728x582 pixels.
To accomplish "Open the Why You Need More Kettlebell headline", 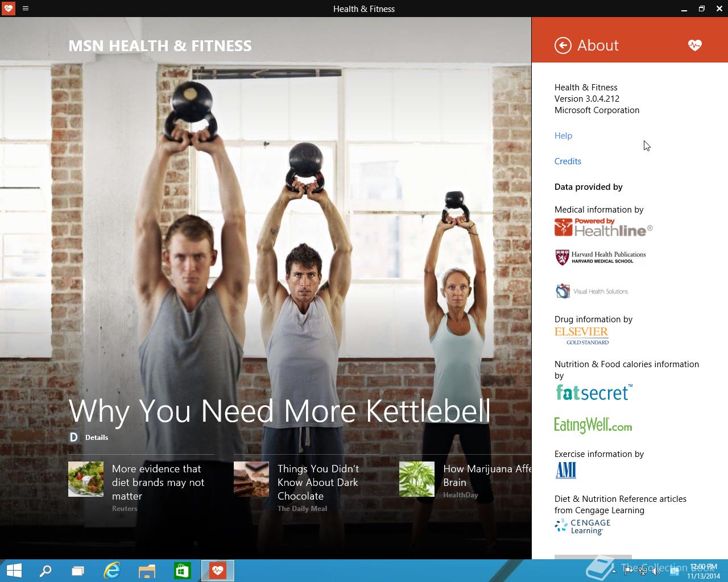I will tap(279, 410).
